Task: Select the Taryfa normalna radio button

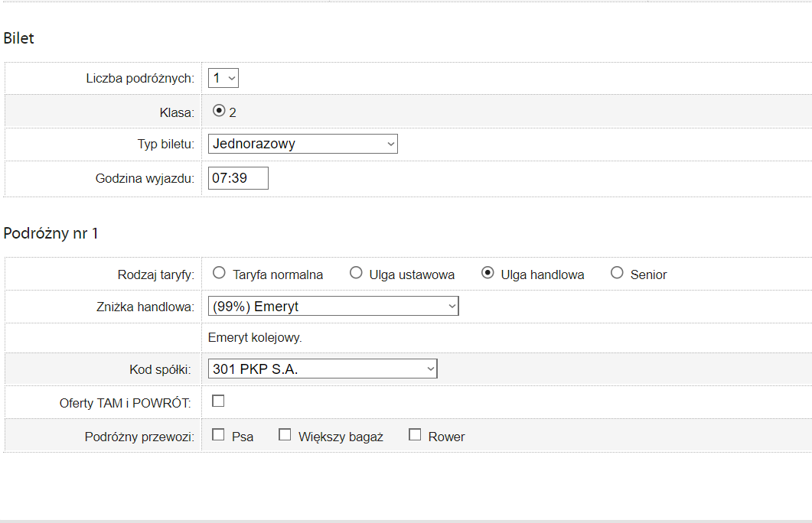Action: coord(219,273)
